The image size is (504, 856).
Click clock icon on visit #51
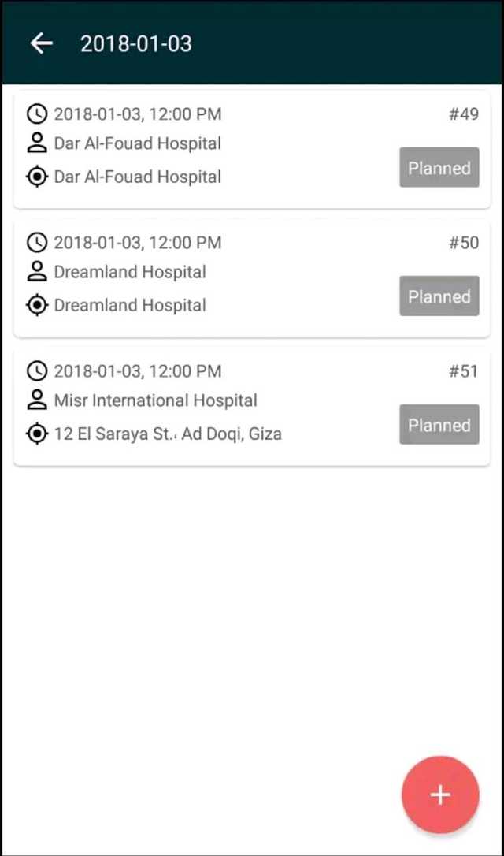(x=37, y=371)
